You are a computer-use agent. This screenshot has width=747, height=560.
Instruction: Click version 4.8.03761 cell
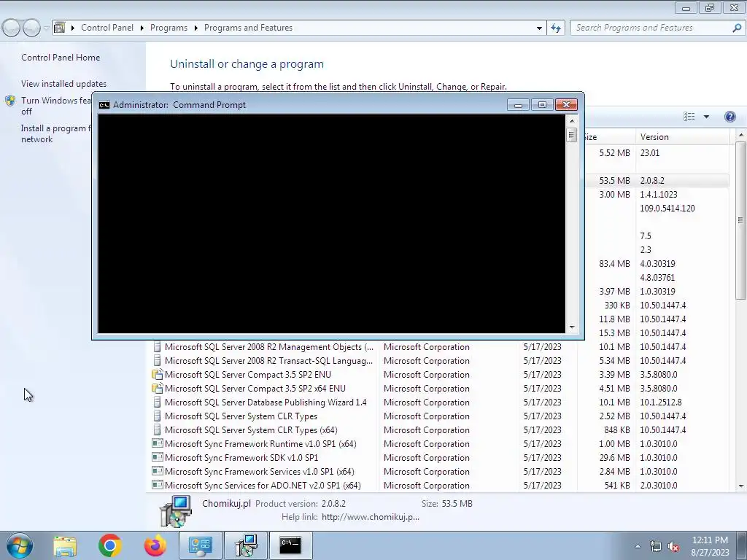coord(657,277)
